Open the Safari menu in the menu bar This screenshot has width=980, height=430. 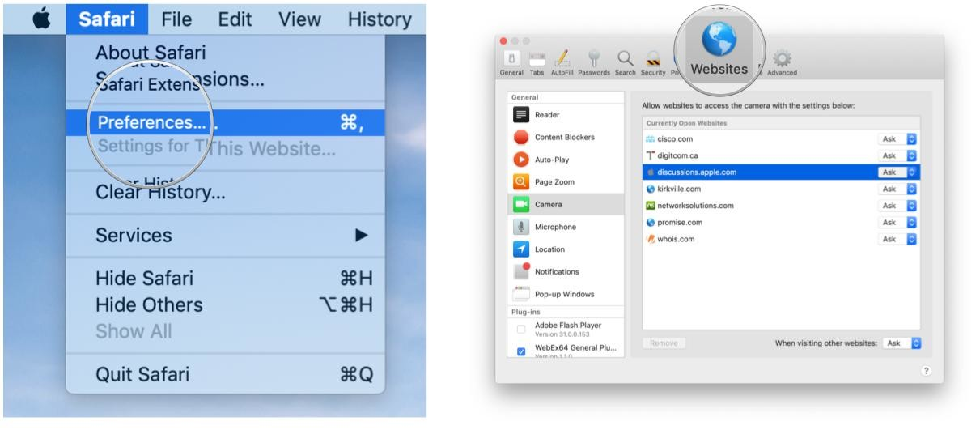pyautogui.click(x=107, y=18)
